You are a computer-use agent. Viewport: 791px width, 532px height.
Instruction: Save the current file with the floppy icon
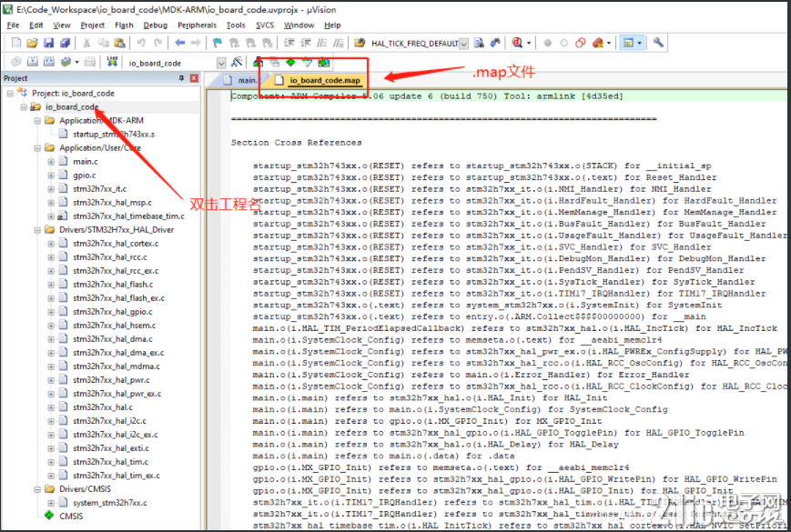48,44
